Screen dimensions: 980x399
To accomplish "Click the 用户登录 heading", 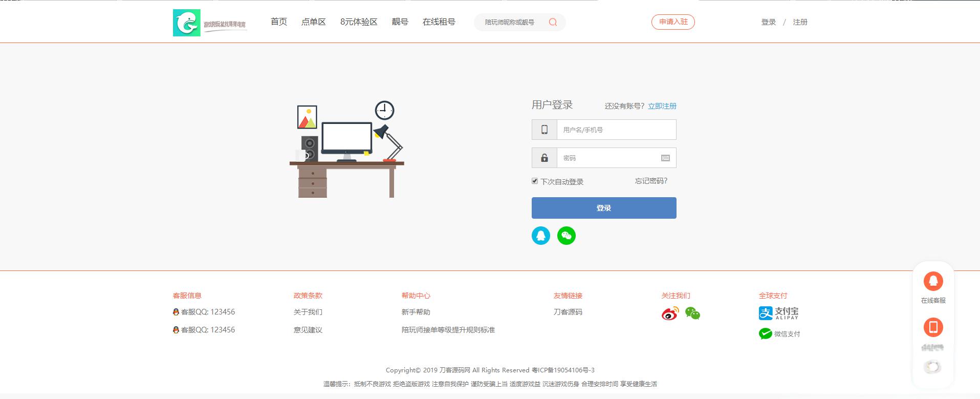I will tap(552, 105).
